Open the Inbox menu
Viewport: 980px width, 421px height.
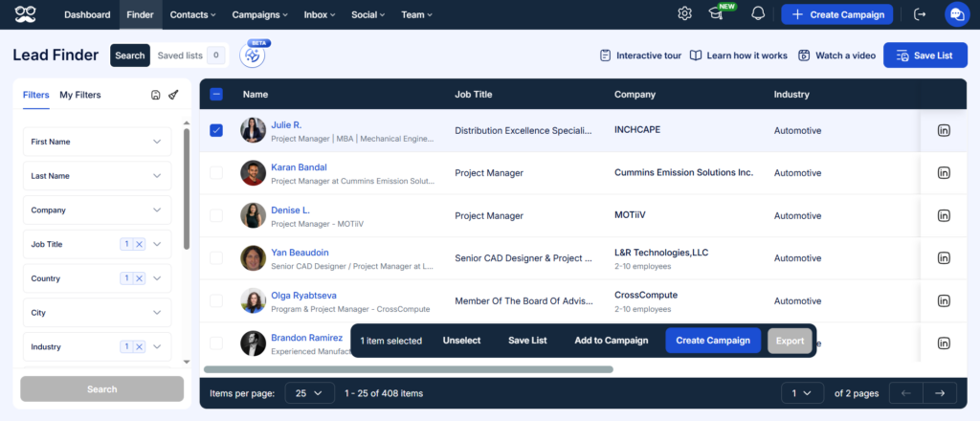pos(320,14)
